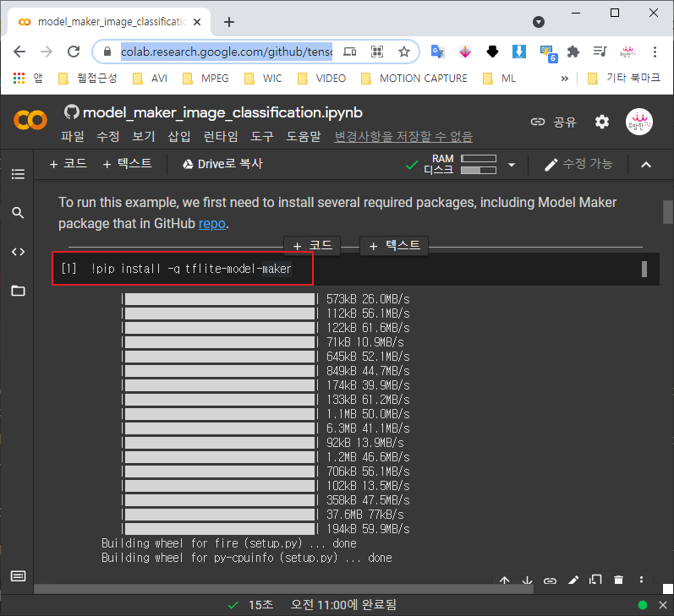Open the VIDEO bookmark folder
674x616 pixels.
click(x=321, y=79)
